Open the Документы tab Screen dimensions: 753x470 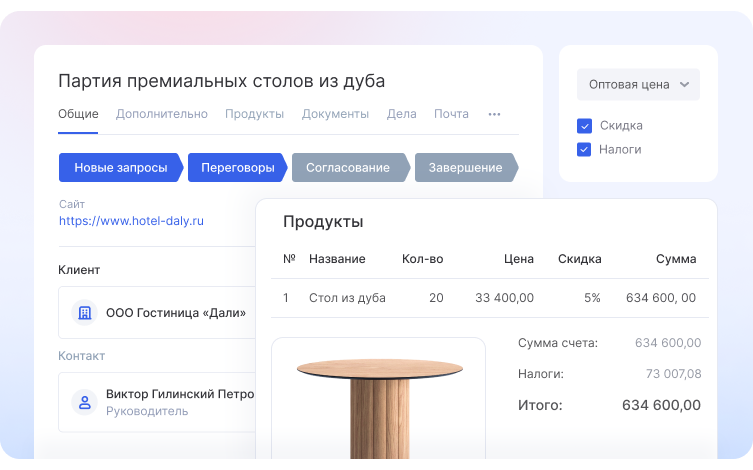(x=335, y=114)
